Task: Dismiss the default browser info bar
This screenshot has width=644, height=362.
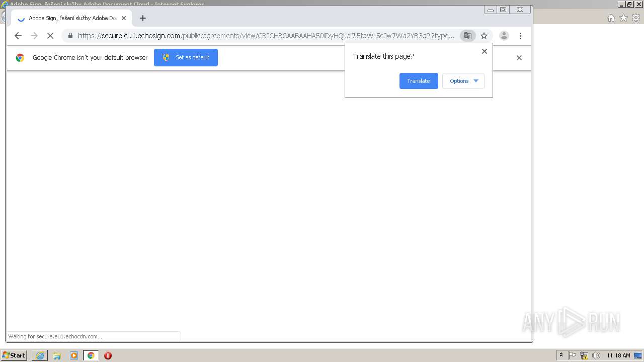Action: point(519,58)
